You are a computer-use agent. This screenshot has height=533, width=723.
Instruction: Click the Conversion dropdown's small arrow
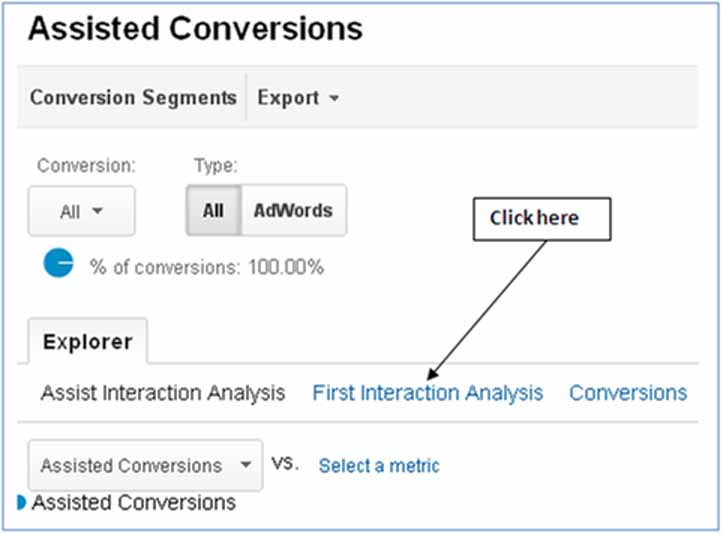[x=97, y=211]
